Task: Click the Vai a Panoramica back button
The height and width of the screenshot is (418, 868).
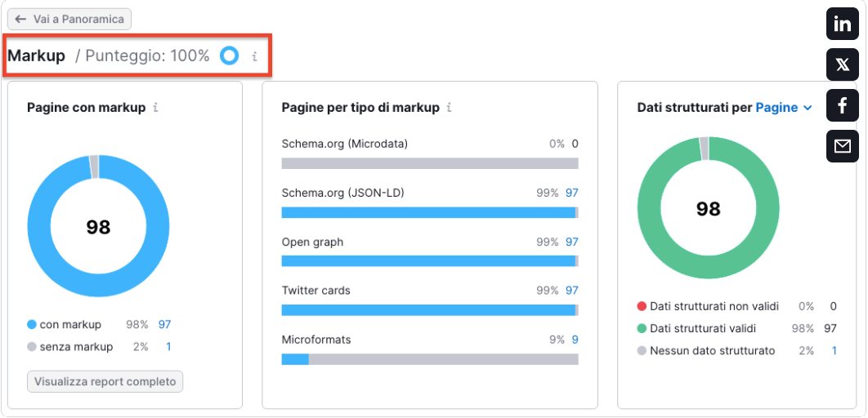Action: pyautogui.click(x=69, y=19)
